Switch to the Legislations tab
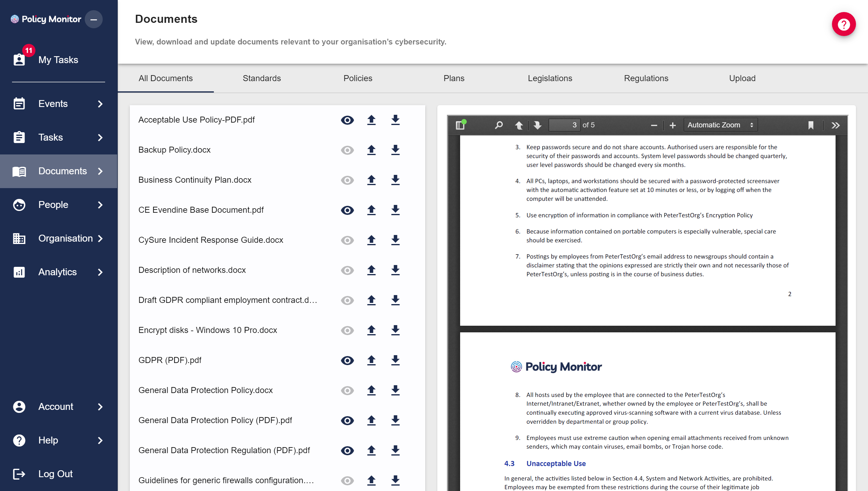The width and height of the screenshot is (868, 491). coord(550,78)
